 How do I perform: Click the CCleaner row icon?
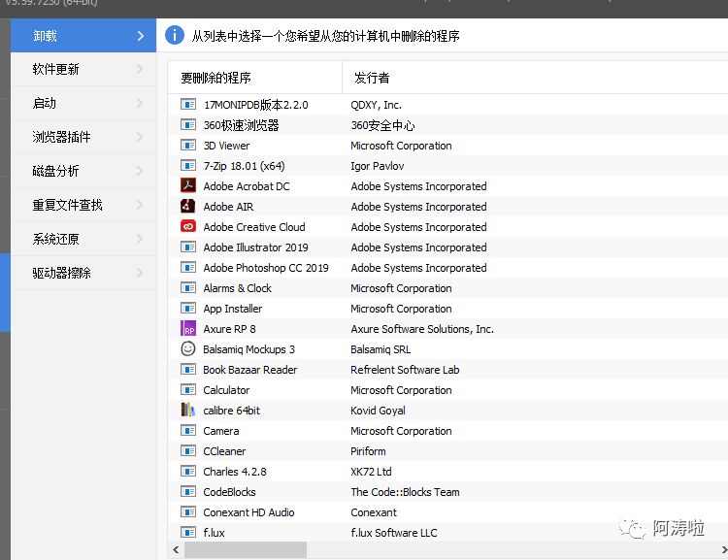pos(188,451)
